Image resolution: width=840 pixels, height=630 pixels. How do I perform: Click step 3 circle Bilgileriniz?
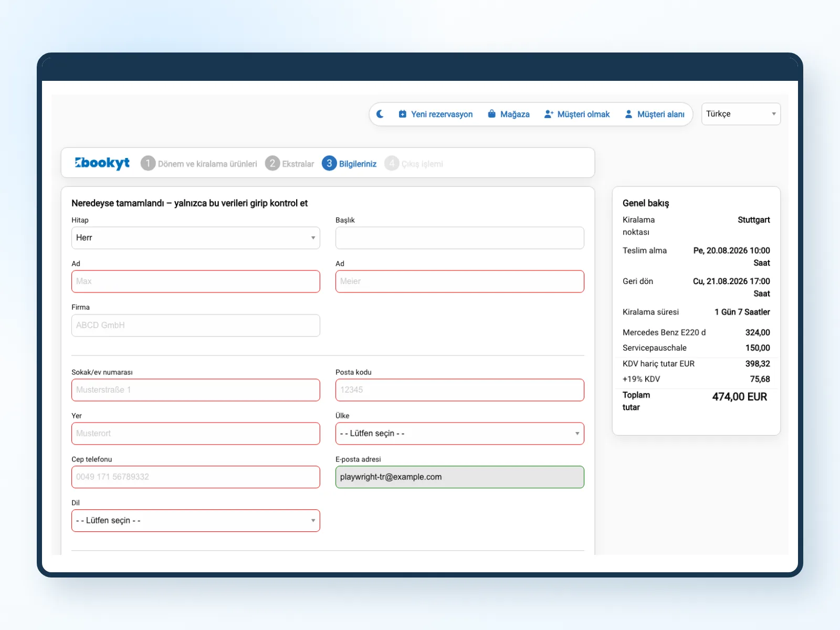coord(329,163)
